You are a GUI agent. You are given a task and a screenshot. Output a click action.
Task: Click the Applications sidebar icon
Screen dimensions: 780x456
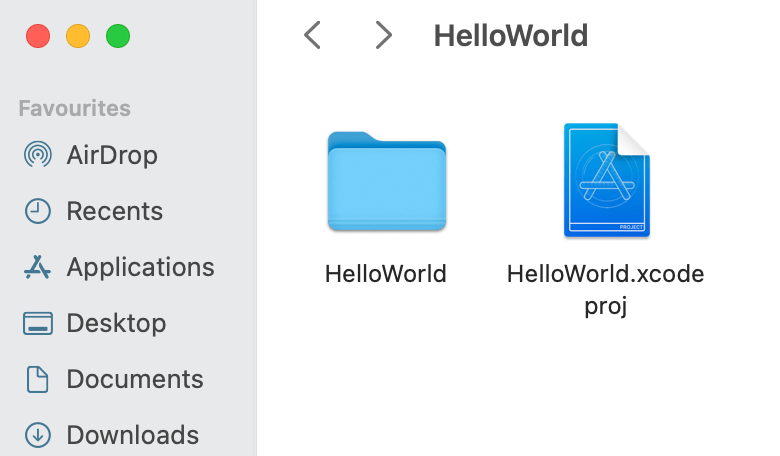(37, 267)
